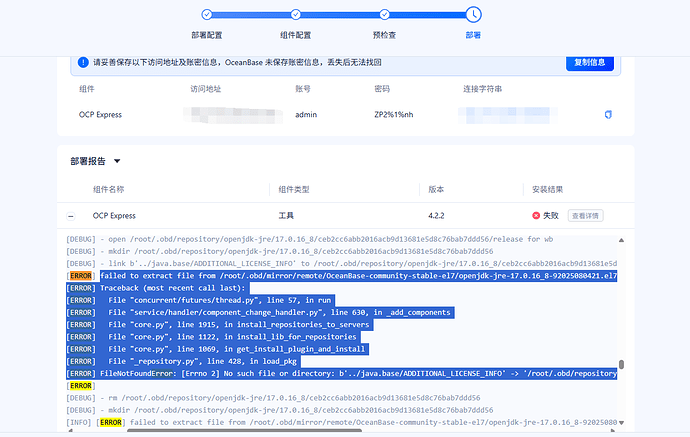Click the log panel vertical scrollbar thumb
This screenshot has height=437, width=690.
pyautogui.click(x=621, y=366)
